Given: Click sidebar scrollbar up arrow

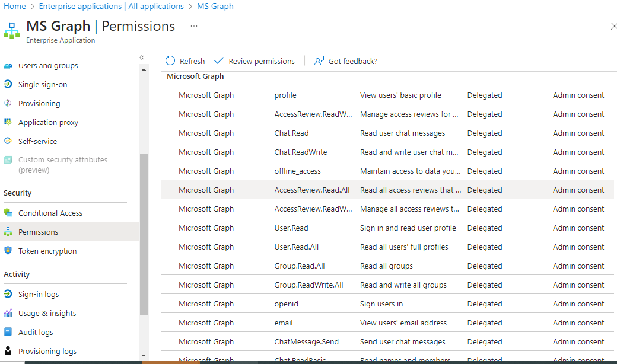Looking at the screenshot, I should coord(144,69).
